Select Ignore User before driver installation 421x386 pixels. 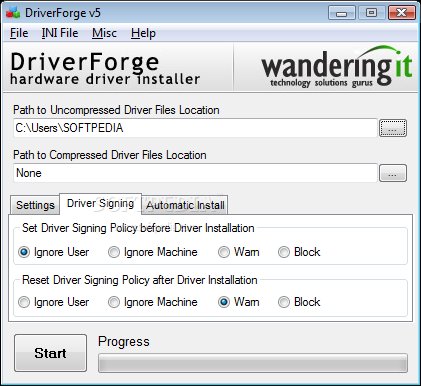point(54,252)
